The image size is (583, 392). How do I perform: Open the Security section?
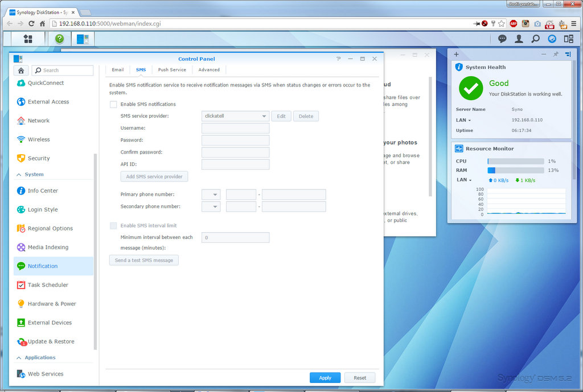54,158
